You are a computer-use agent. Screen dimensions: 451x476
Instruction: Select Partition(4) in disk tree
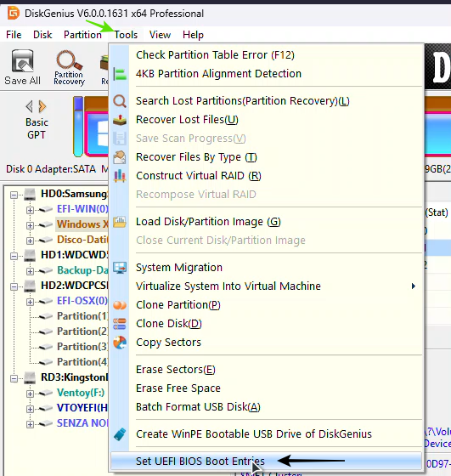[x=82, y=362]
